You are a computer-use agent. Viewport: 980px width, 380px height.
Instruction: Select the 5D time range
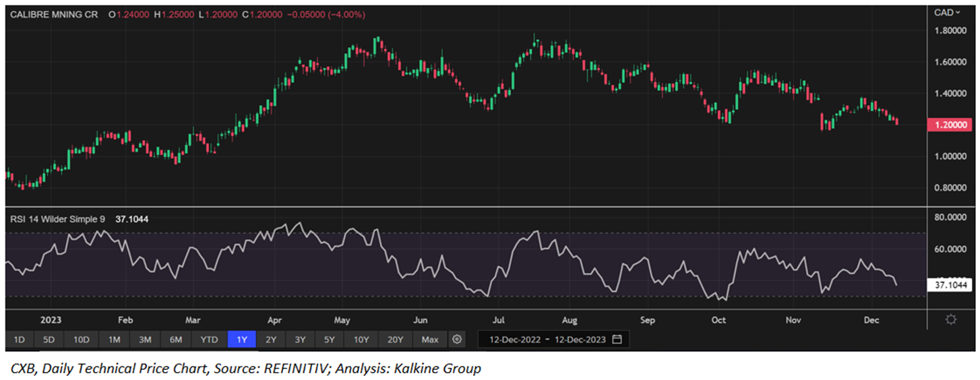coord(50,340)
